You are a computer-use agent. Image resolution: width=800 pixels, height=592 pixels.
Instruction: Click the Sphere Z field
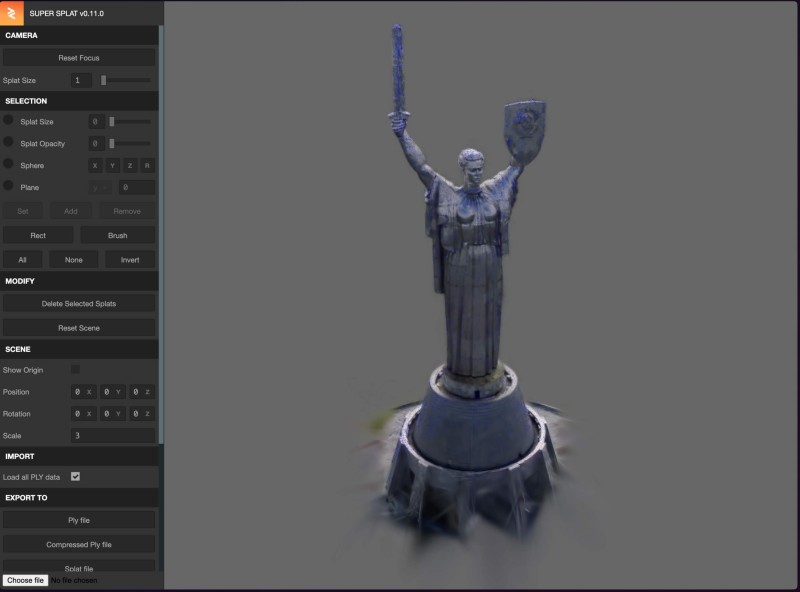point(130,165)
